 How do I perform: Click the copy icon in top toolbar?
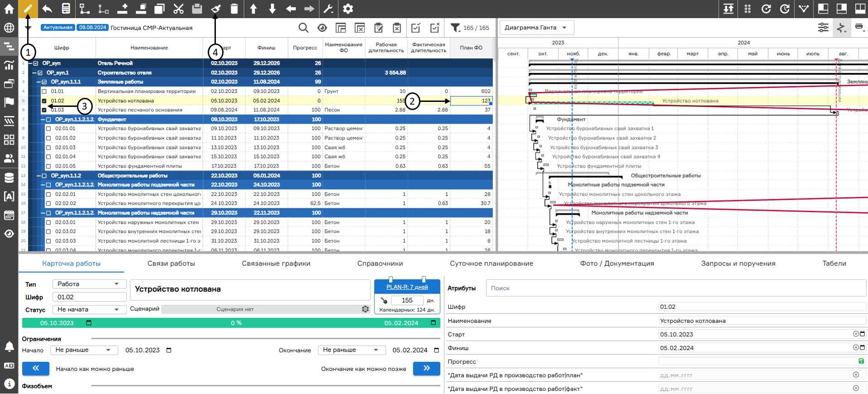pos(159,9)
